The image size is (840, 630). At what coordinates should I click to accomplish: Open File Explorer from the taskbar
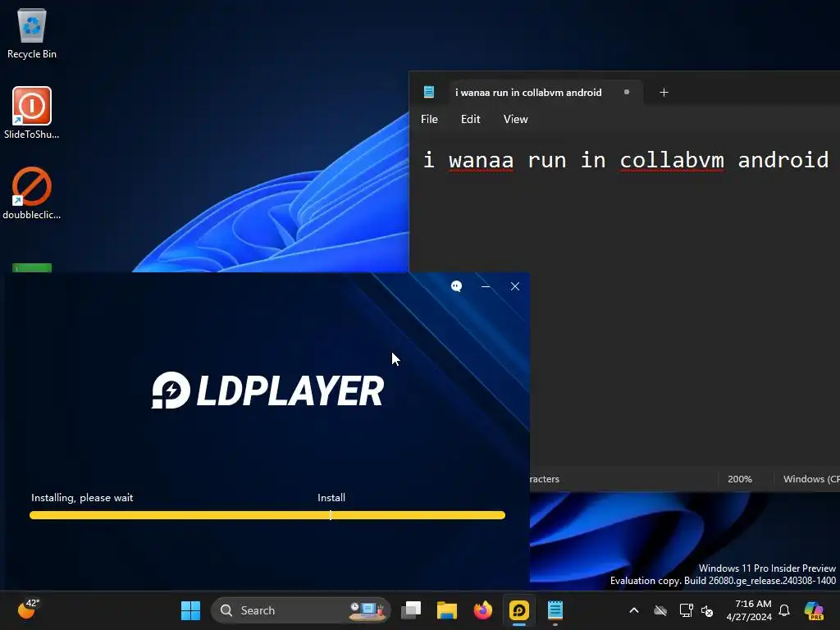coord(447,610)
